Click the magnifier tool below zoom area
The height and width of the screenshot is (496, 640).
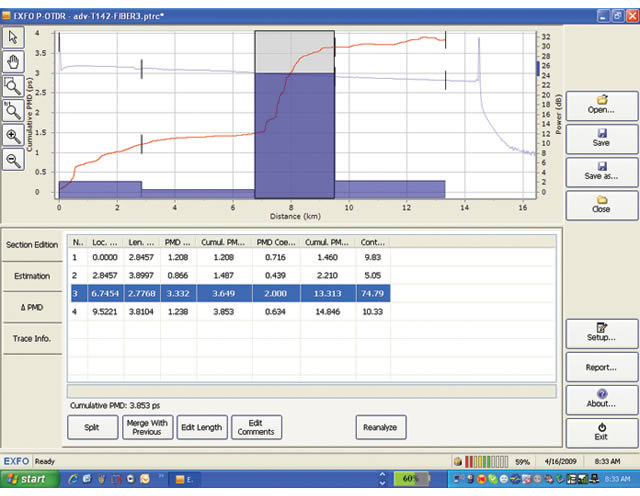pyautogui.click(x=13, y=110)
